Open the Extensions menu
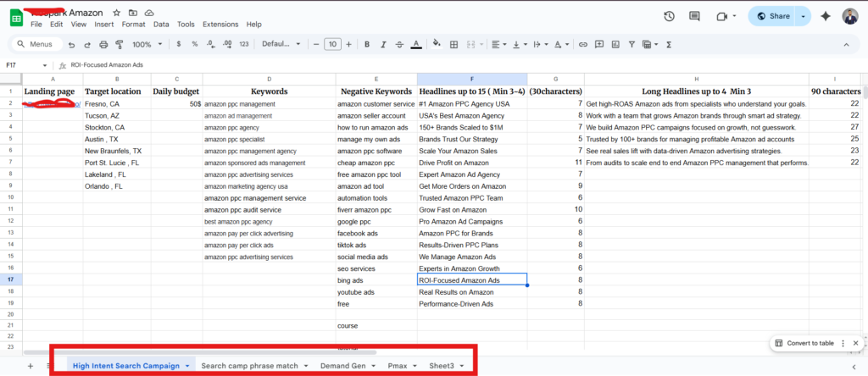This screenshot has width=868, height=376. pyautogui.click(x=220, y=25)
